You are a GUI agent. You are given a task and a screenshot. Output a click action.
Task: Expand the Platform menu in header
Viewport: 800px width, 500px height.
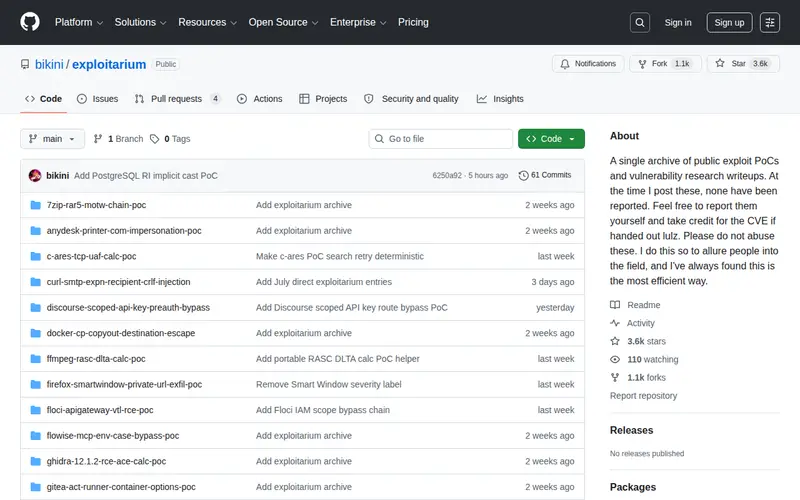click(79, 22)
